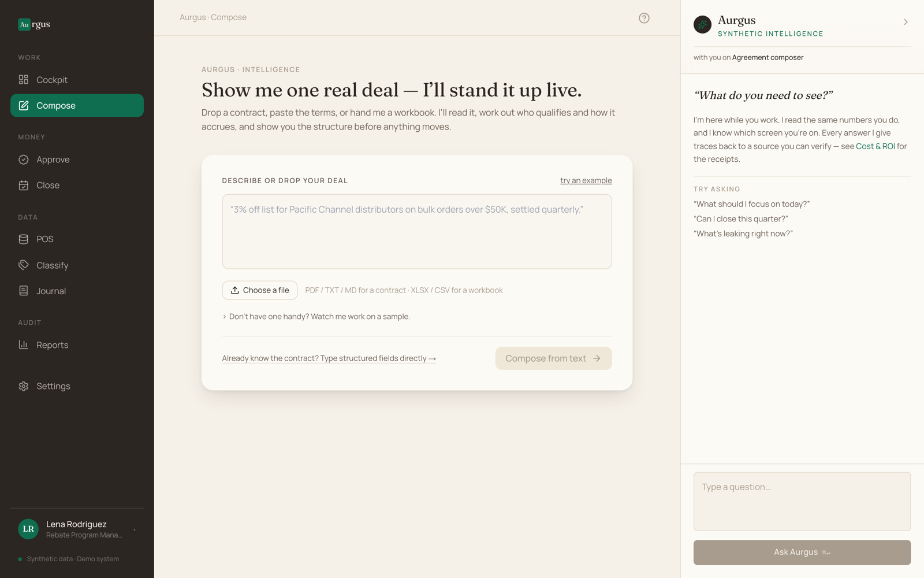Collapse the Aurgus assistant panel chevron
The image size is (924, 578).
906,22
